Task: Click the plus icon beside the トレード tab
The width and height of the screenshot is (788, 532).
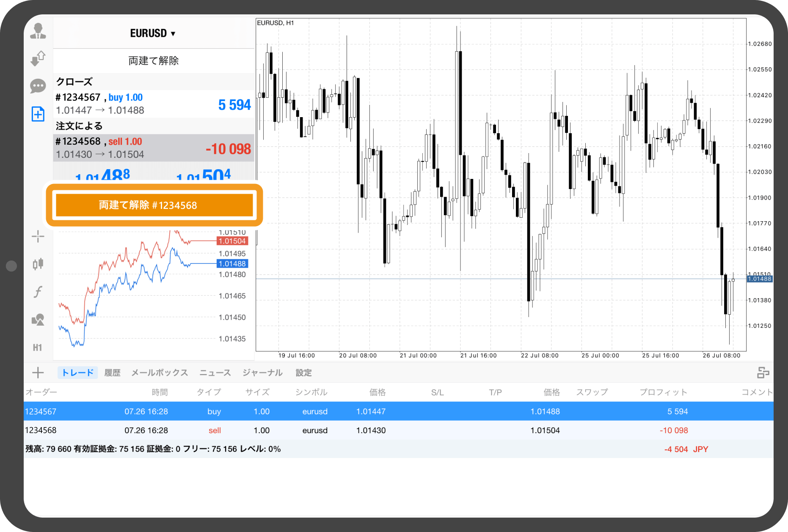Action: 38,373
